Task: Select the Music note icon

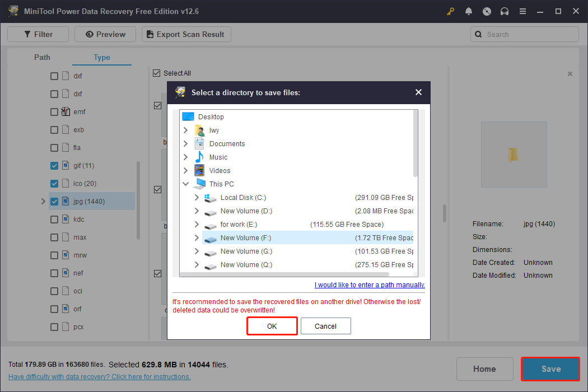Action: [x=199, y=157]
